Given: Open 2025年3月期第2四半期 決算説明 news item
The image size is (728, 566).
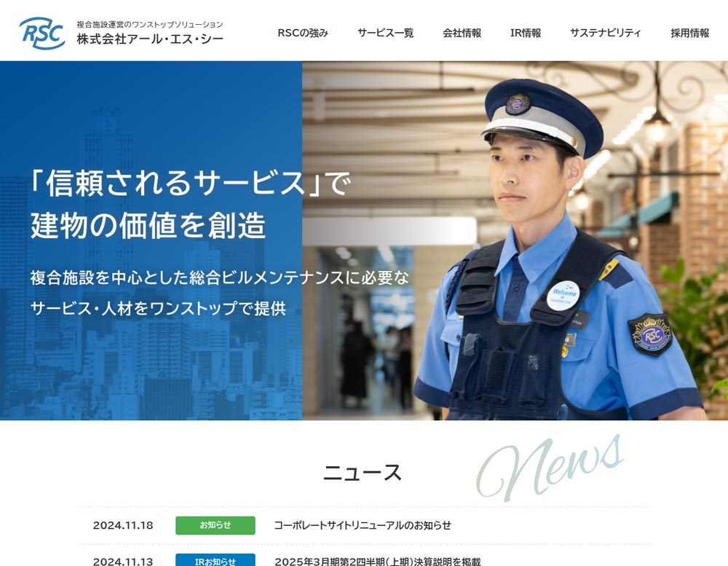Looking at the screenshot, I should (x=377, y=562).
